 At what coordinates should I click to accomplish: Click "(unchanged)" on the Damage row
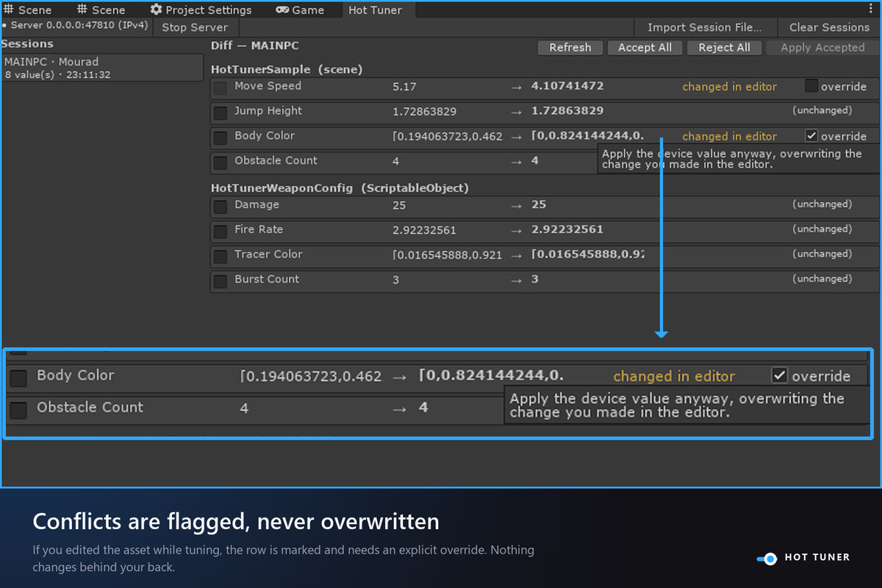(x=822, y=204)
